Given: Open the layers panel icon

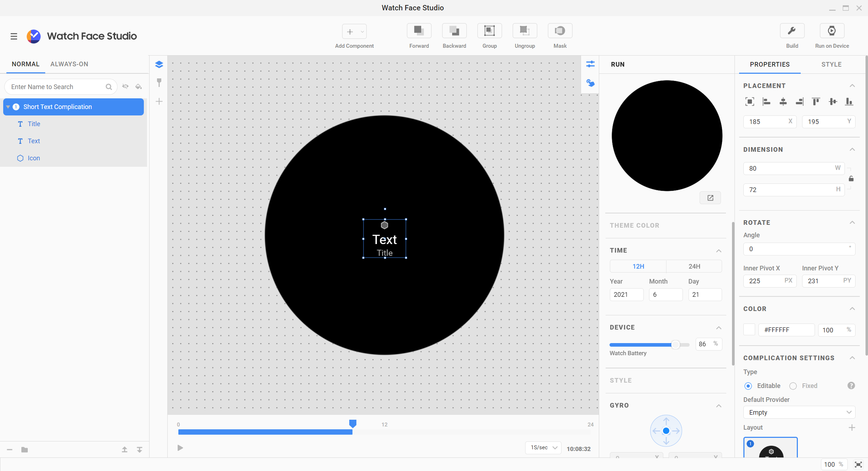Looking at the screenshot, I should tap(159, 64).
